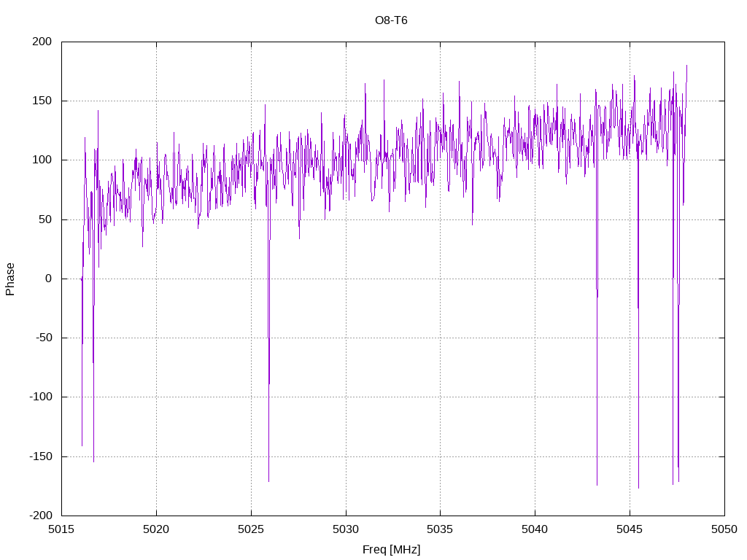Click y-axis tick label -200
Screen dimensions: 747x560
pyautogui.click(x=41, y=516)
